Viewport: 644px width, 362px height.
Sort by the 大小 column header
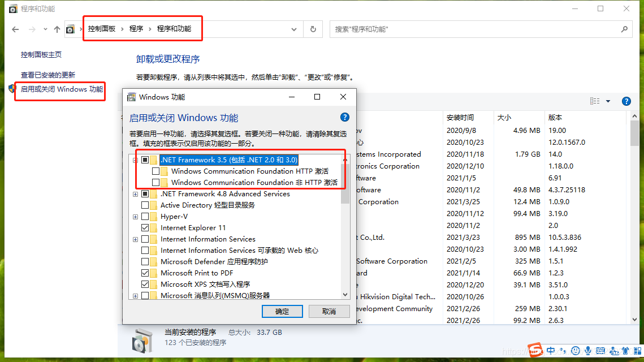pos(519,118)
